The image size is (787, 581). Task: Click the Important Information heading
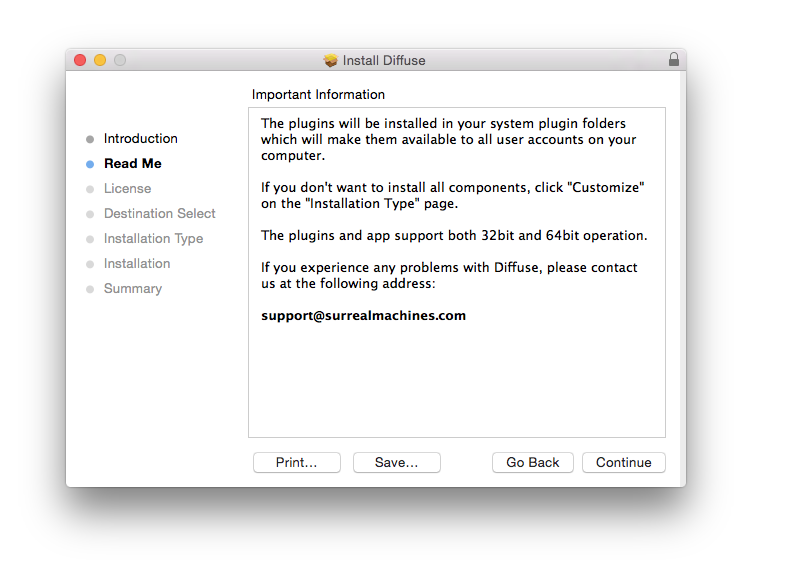[x=318, y=95]
